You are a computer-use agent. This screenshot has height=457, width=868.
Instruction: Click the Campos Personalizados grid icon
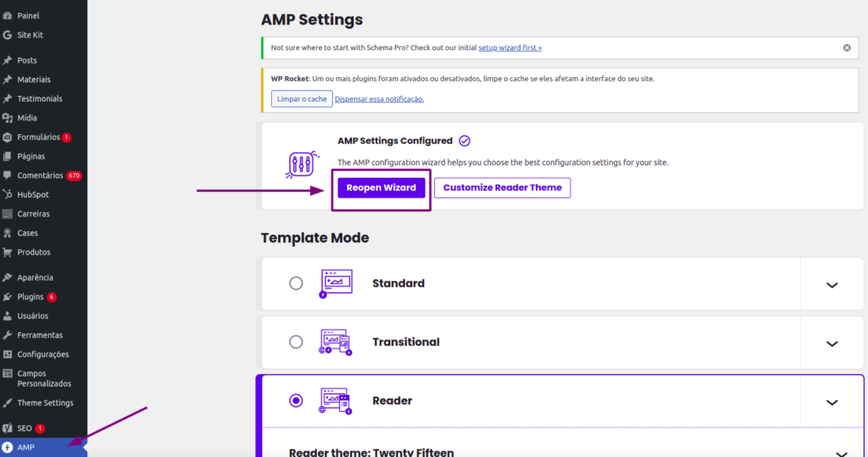point(7,373)
